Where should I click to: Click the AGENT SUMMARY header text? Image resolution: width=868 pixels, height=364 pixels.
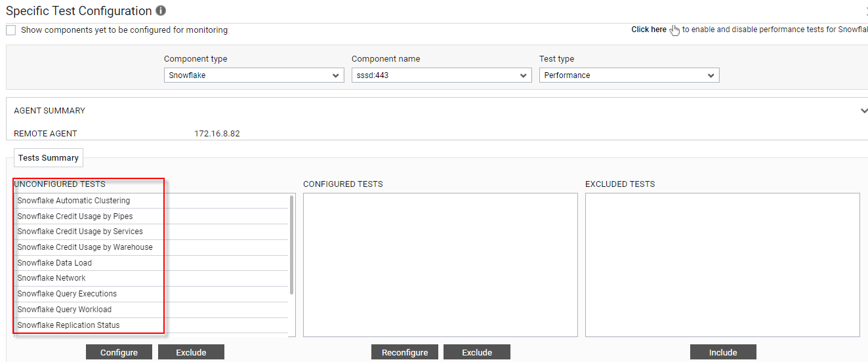[x=50, y=111]
